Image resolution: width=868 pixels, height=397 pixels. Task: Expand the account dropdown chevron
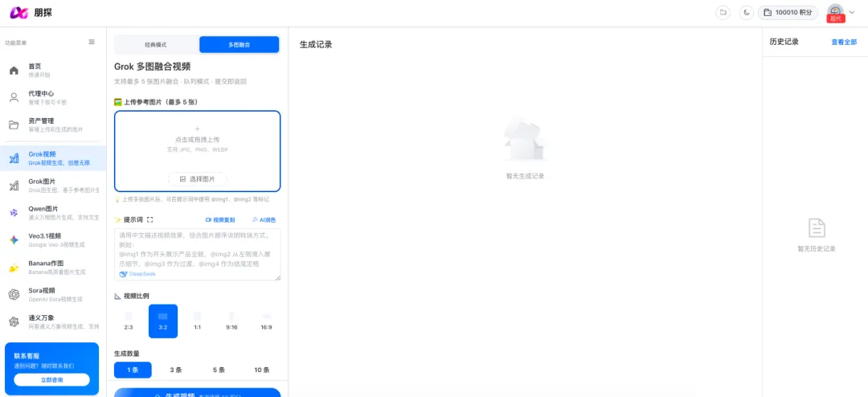[851, 12]
